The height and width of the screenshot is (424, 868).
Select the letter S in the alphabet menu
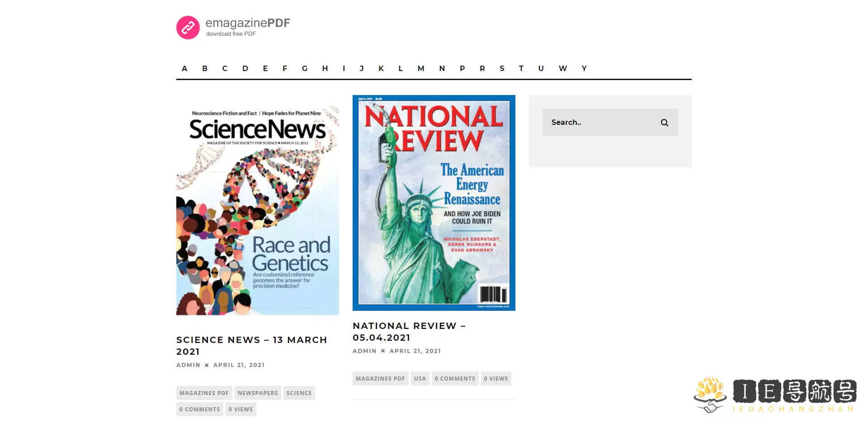502,68
